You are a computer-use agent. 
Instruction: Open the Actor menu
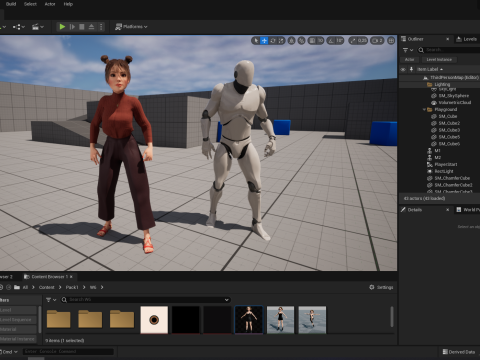coord(50,4)
